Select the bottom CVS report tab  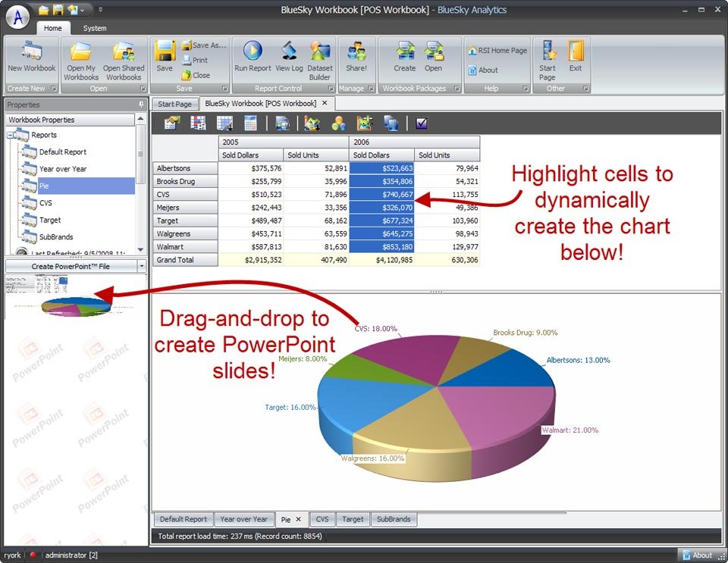[322, 519]
